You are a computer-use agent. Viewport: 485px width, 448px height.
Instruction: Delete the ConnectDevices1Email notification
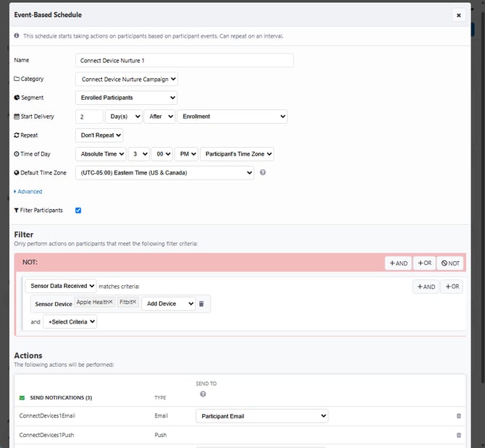coord(458,416)
